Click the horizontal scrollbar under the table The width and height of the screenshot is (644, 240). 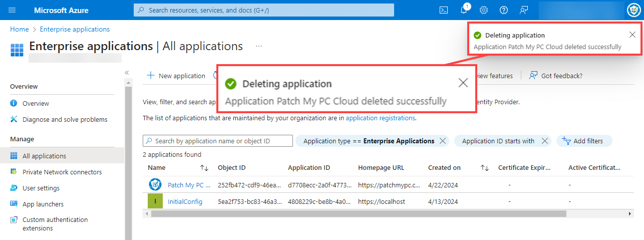(x=358, y=213)
